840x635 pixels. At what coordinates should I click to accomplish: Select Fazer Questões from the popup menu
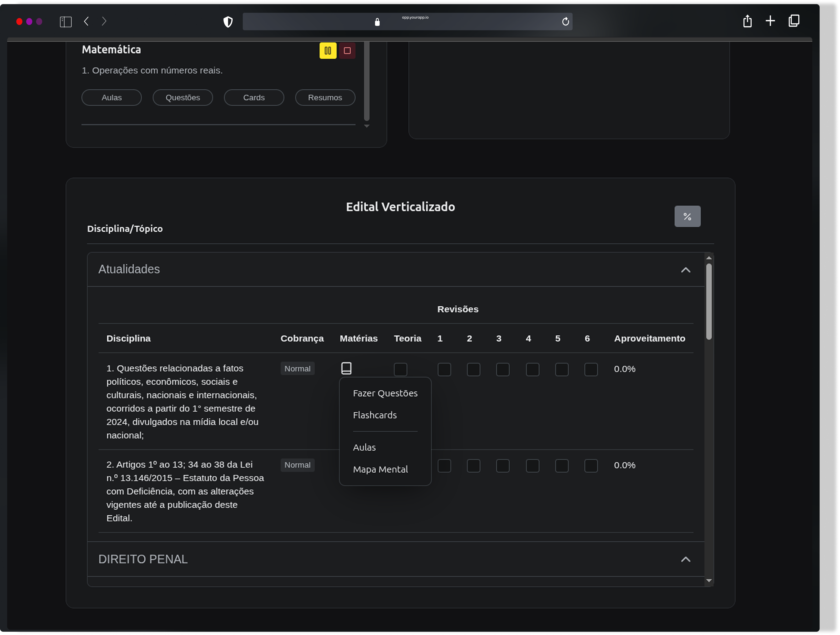[x=385, y=393]
